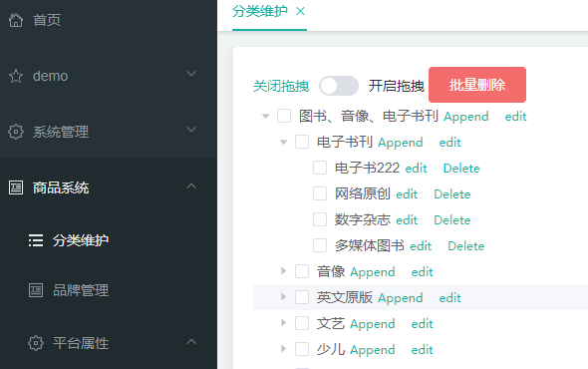Screen dimensions: 588x369
Task: Click edit on 电子书刊 row
Action: 450,143
